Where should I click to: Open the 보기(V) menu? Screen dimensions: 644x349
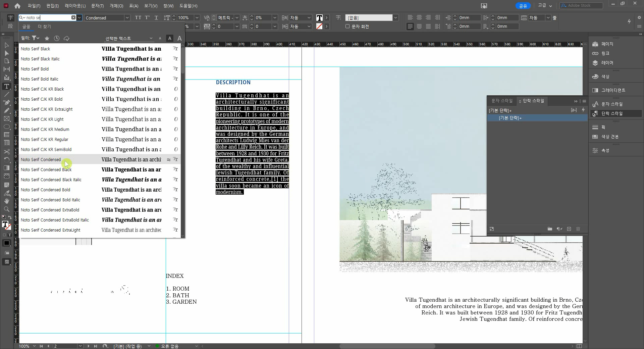tap(151, 6)
